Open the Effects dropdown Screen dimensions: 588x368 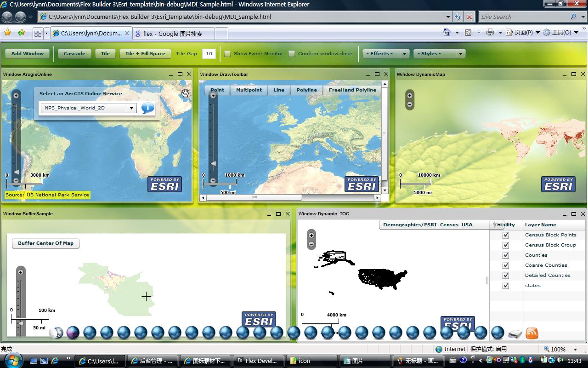pos(386,53)
